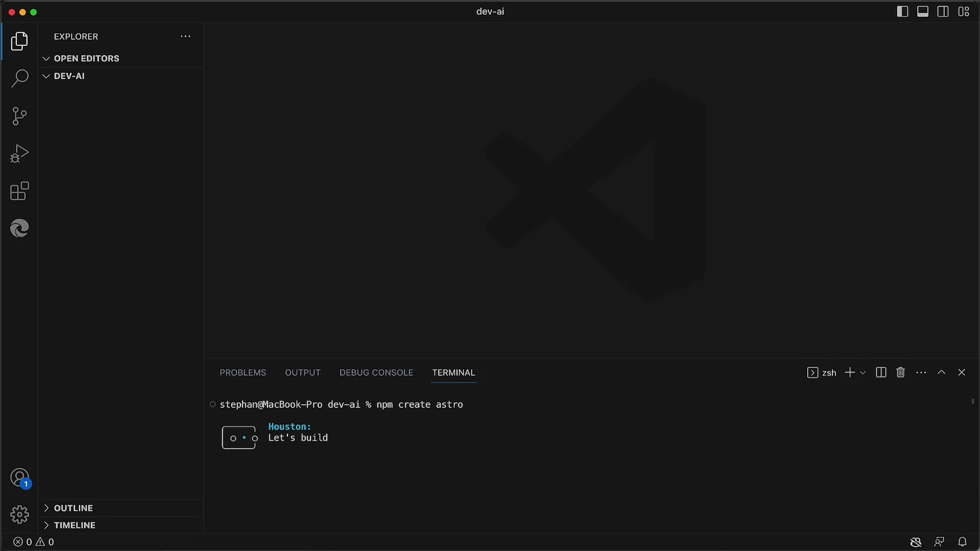Toggle the primary side bar layout button
This screenshot has height=551, width=980.
902,12
